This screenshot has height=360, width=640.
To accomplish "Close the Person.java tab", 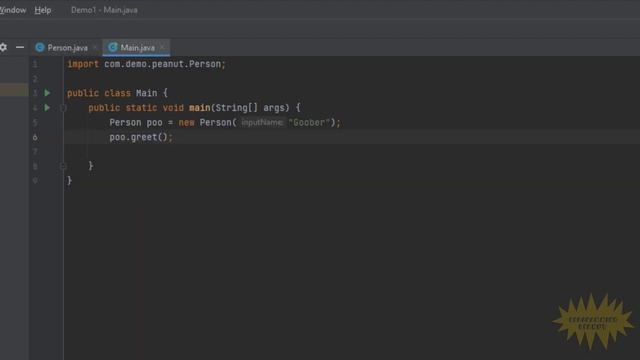I will click(x=96, y=48).
